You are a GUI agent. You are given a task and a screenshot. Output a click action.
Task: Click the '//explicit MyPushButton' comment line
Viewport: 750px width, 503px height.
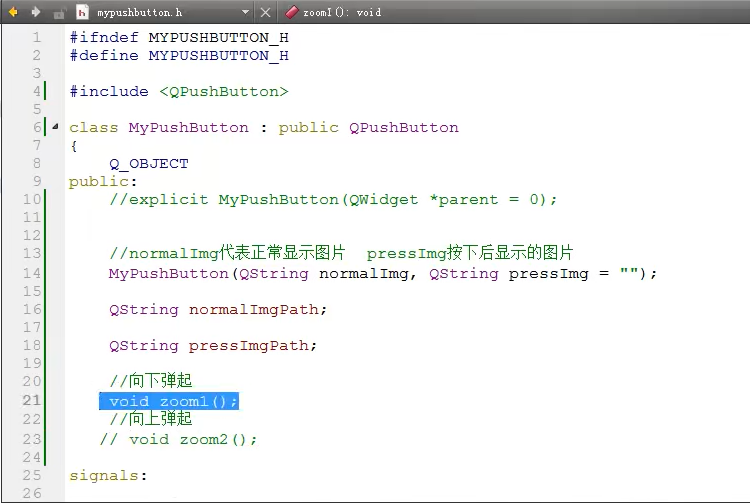coord(333,199)
